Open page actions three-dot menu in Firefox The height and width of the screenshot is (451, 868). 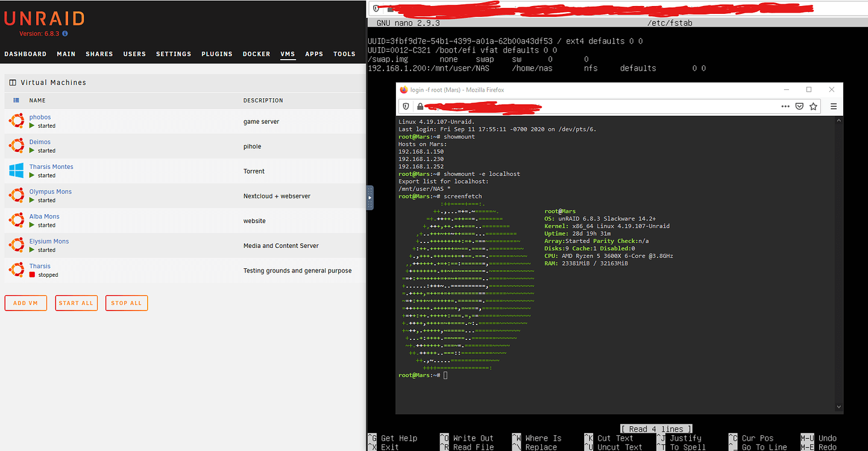785,106
